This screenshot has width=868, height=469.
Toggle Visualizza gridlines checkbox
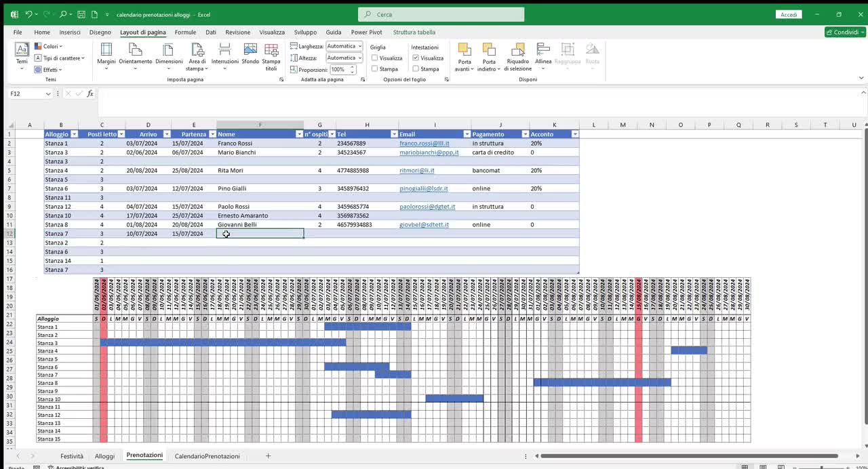coord(374,58)
